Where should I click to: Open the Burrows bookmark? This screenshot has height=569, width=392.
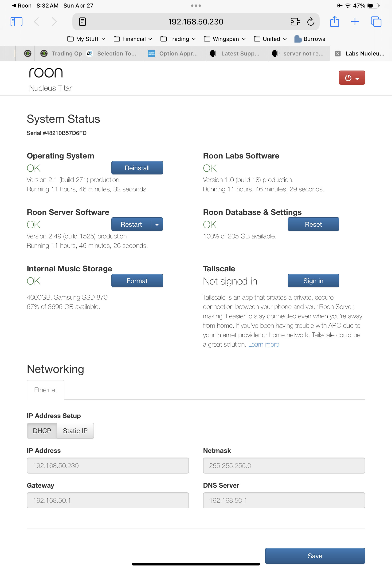pos(310,39)
